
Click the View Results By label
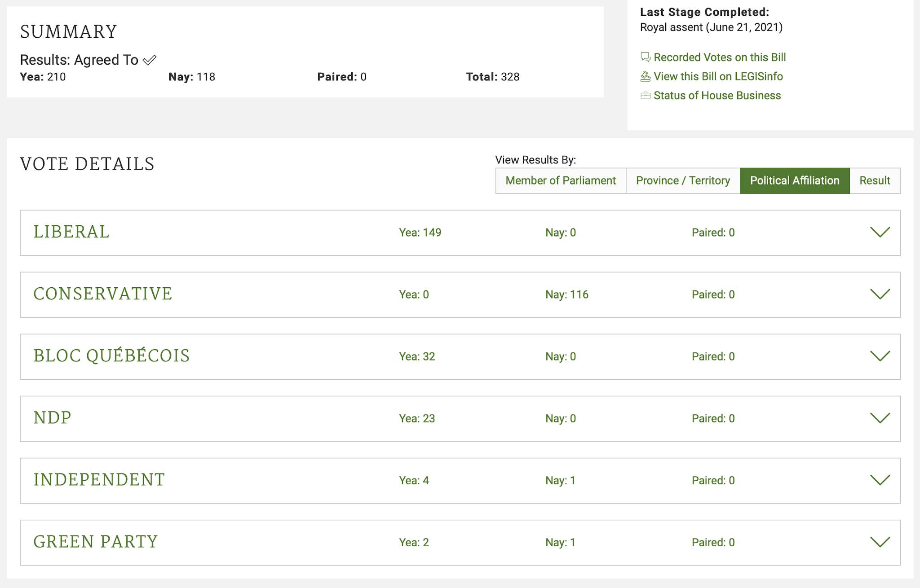coord(535,160)
